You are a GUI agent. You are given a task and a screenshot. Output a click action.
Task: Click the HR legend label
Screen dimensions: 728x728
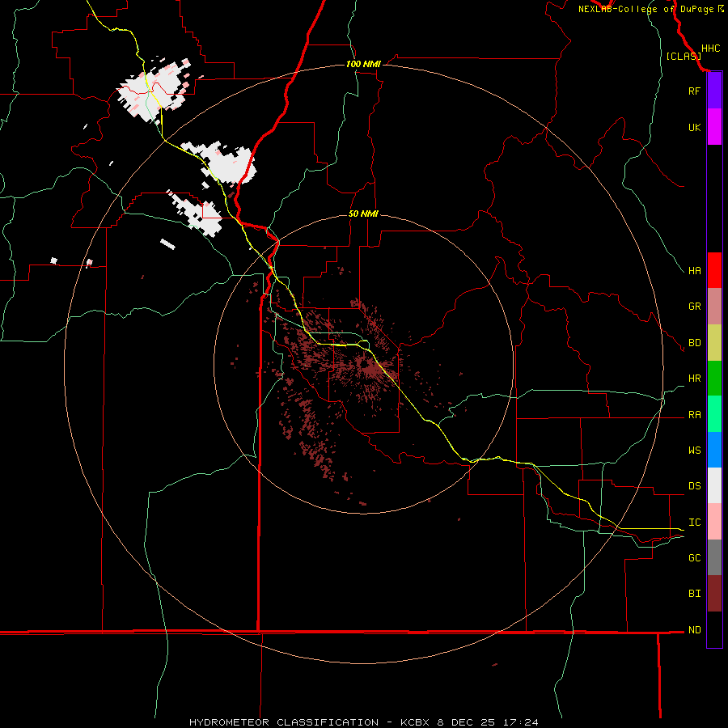point(694,379)
